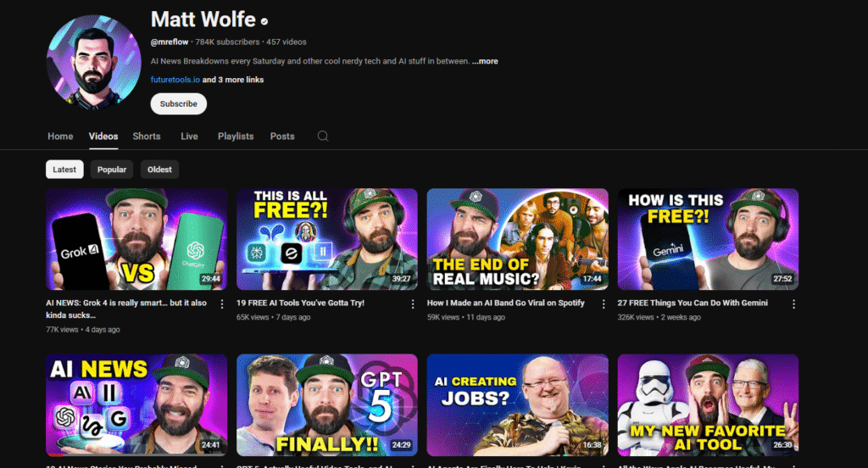Open 'GPT 5 FINALLY!!' video thumbnail
The image size is (868, 468).
(327, 405)
